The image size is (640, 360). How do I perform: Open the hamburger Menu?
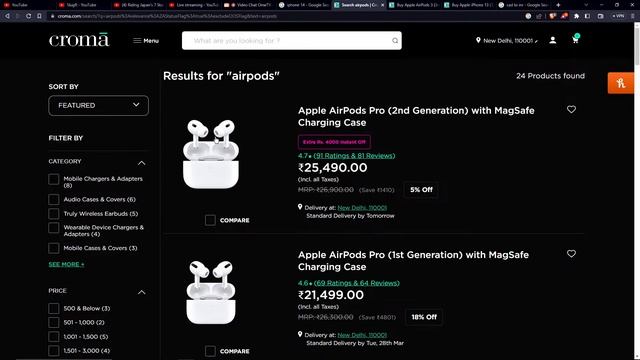(x=146, y=40)
